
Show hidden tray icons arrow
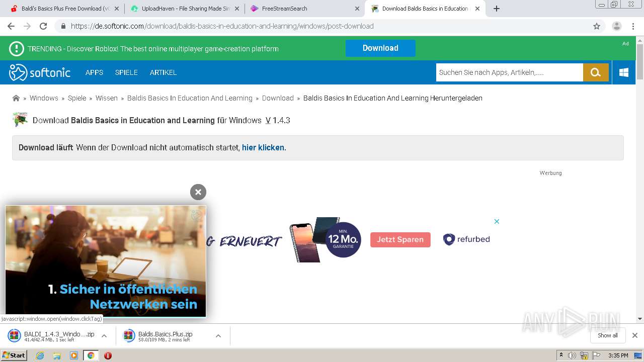pos(561,355)
